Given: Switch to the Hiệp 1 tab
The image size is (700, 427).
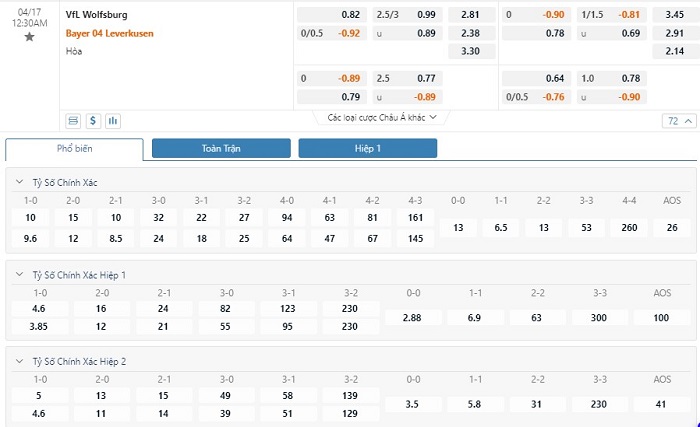Looking at the screenshot, I should point(367,148).
